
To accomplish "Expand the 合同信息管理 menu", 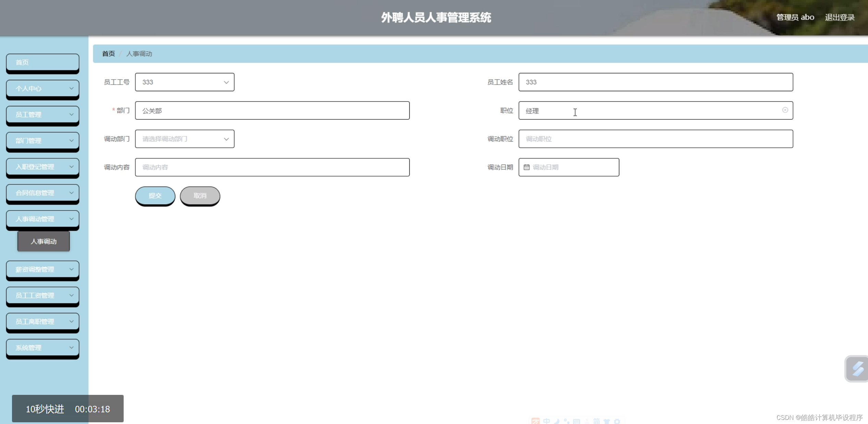I will [x=42, y=193].
